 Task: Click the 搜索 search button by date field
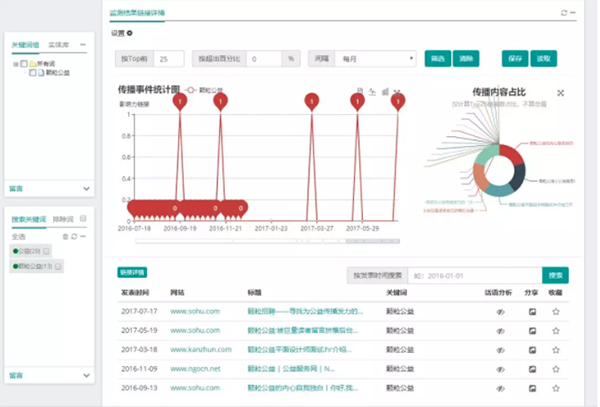pyautogui.click(x=555, y=275)
